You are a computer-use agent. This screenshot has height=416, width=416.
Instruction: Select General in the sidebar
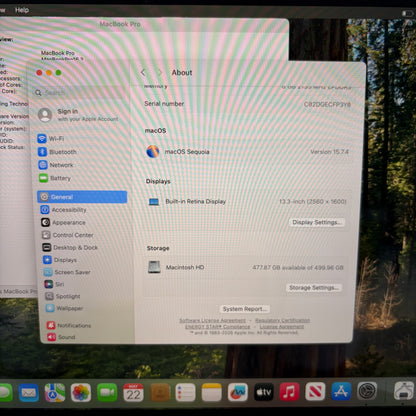tap(82, 197)
